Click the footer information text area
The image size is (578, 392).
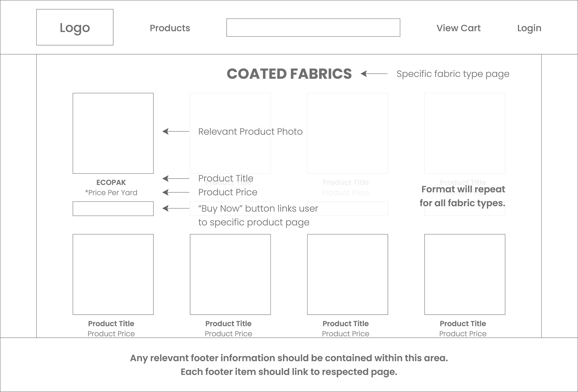[x=289, y=365]
